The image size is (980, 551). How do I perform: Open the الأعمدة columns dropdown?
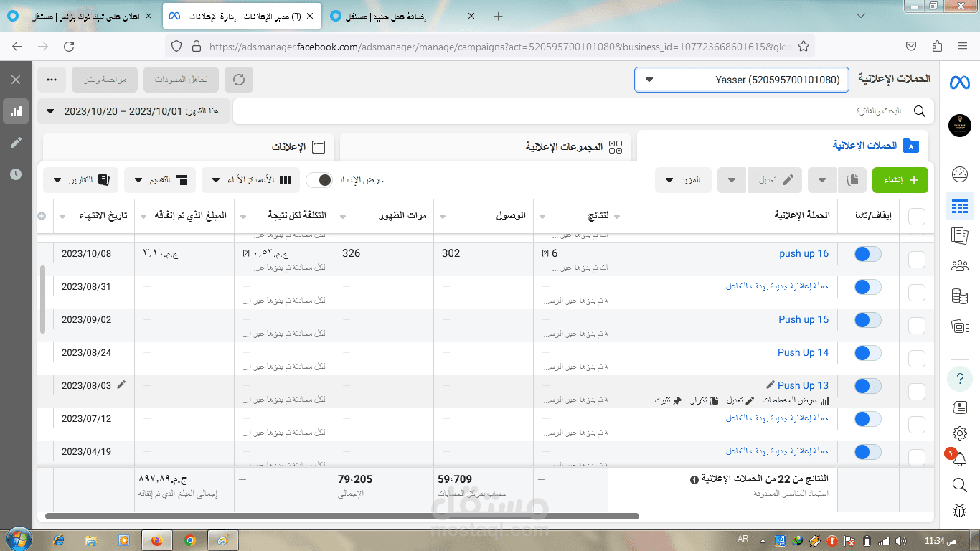[251, 180]
